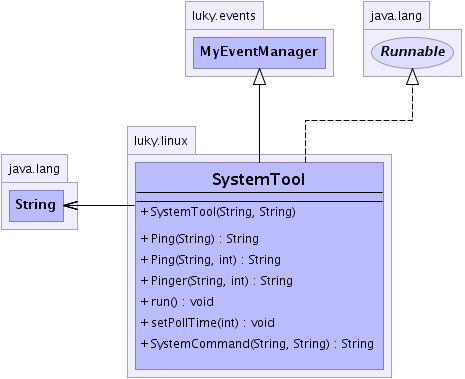Click the plus sign before setPollTime
The height and width of the screenshot is (379, 465).
pos(144,323)
